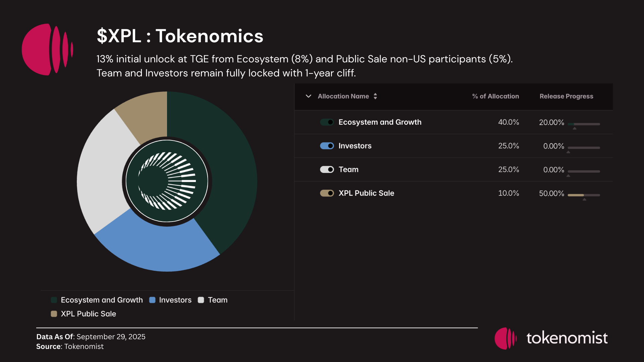Image resolution: width=644 pixels, height=362 pixels.
Task: Toggle the Ecosystem and Growth switch
Action: point(327,122)
